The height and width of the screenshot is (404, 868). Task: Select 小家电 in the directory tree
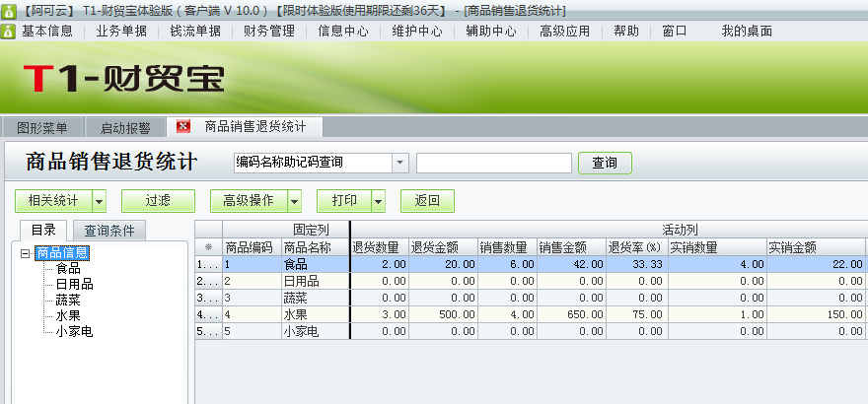[x=74, y=332]
